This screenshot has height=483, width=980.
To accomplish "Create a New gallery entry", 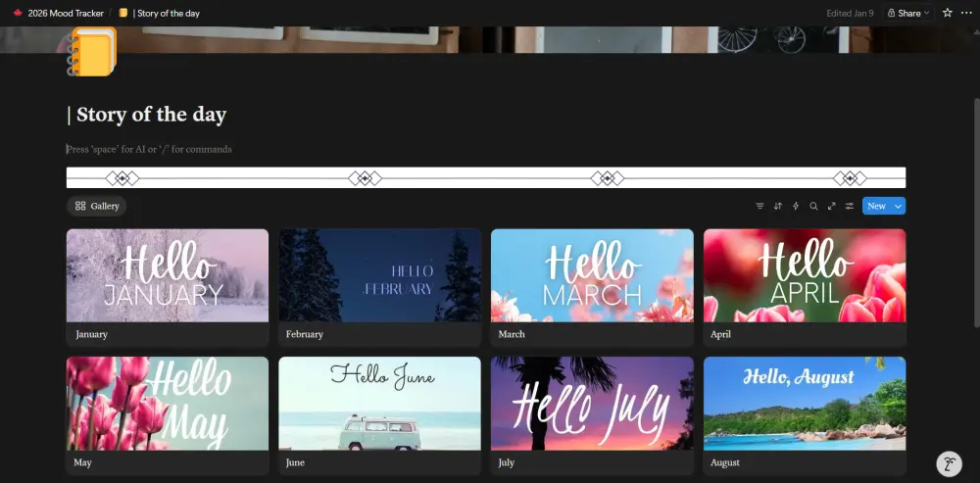I will pos(876,206).
